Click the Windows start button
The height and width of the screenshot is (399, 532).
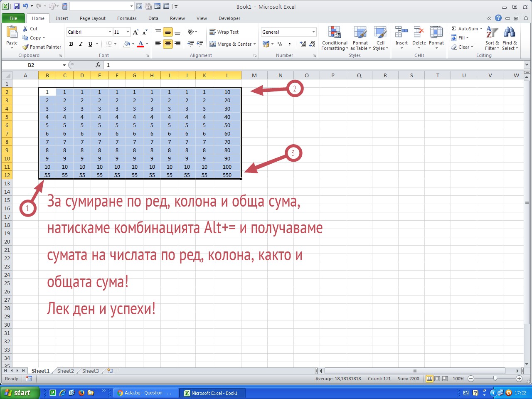(19, 393)
